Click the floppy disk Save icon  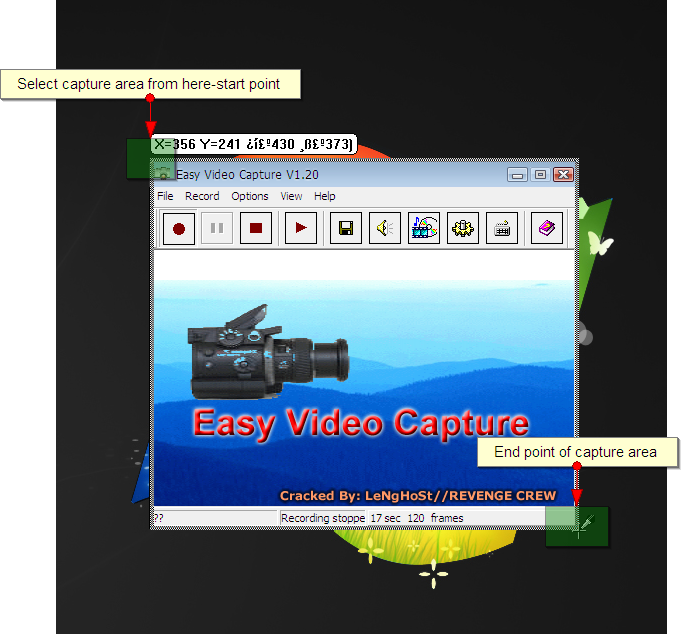pyautogui.click(x=346, y=228)
